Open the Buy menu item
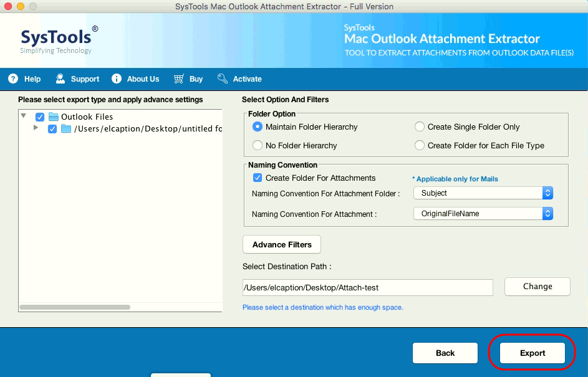 coord(196,79)
